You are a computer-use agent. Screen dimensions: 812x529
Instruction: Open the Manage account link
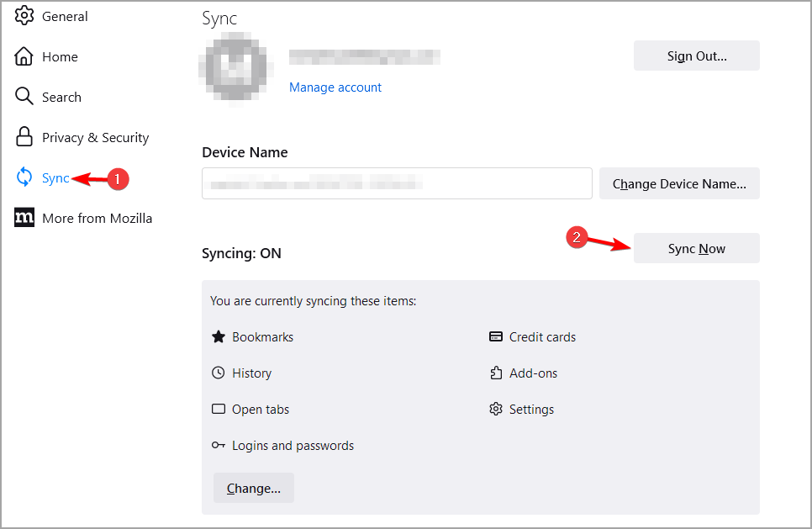click(x=335, y=87)
